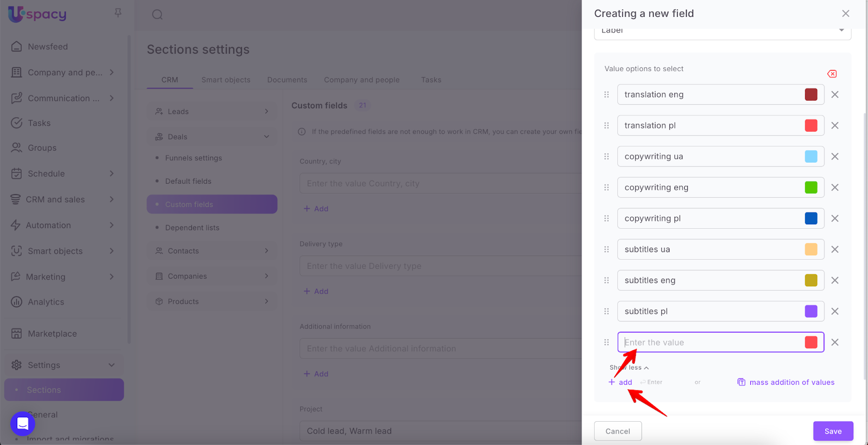Click the Cancel button

pos(617,431)
